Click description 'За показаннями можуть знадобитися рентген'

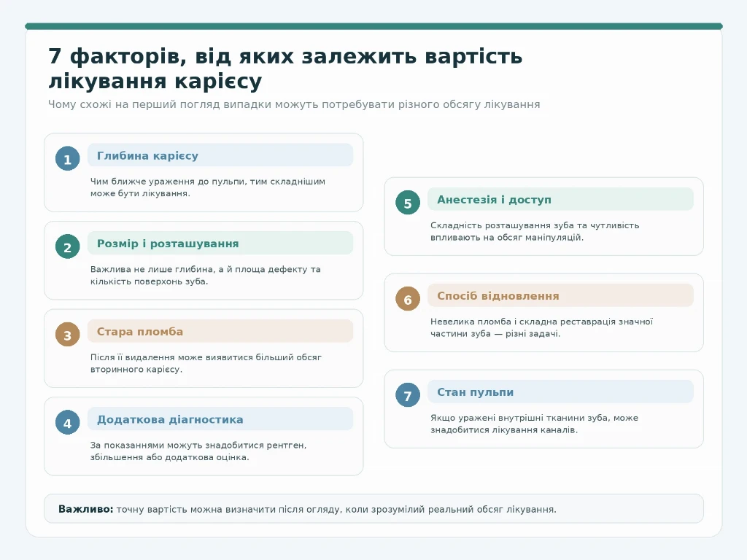pos(198,451)
